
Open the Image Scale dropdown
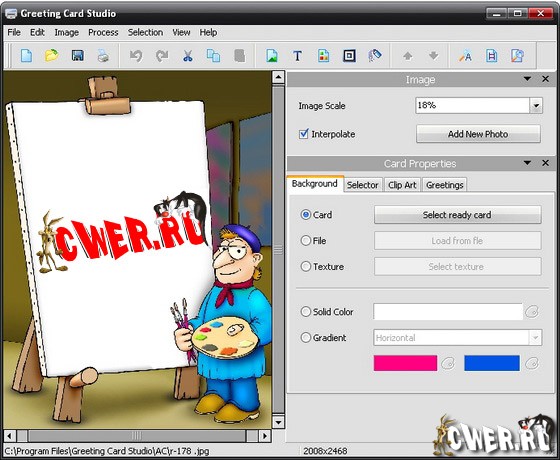click(x=536, y=106)
